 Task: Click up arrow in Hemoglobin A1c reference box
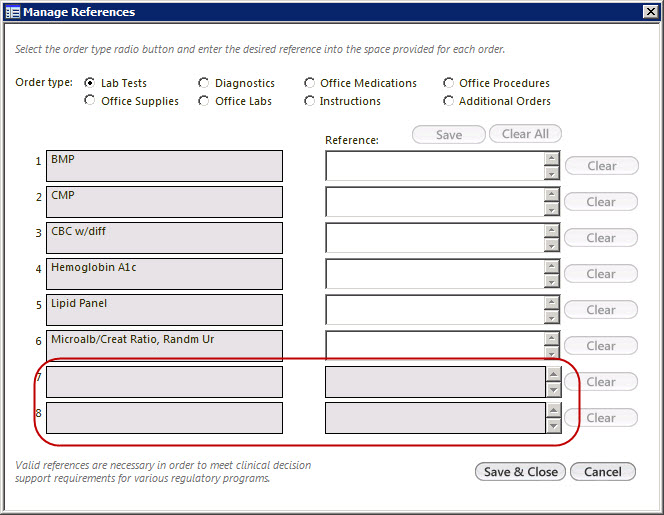551,267
